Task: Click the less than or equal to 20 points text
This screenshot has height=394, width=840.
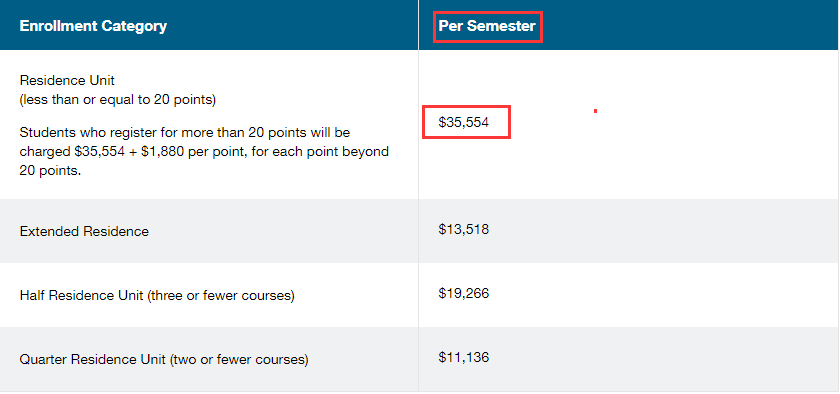Action: tap(118, 100)
